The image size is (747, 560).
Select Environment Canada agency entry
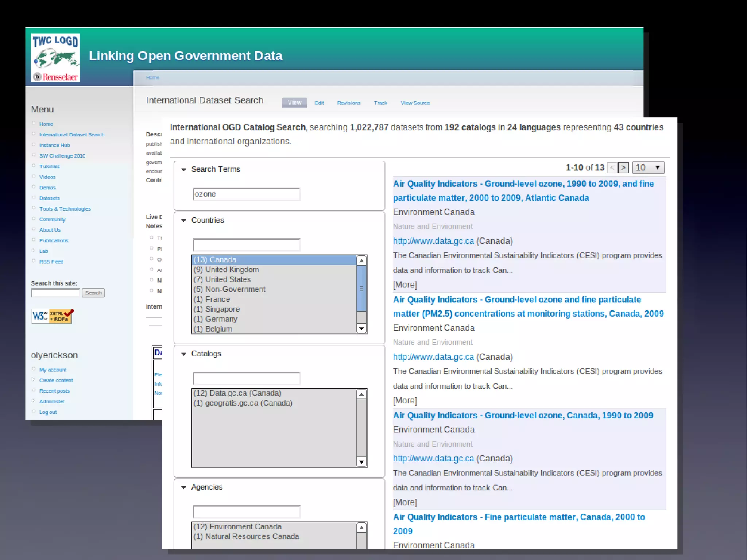click(237, 527)
